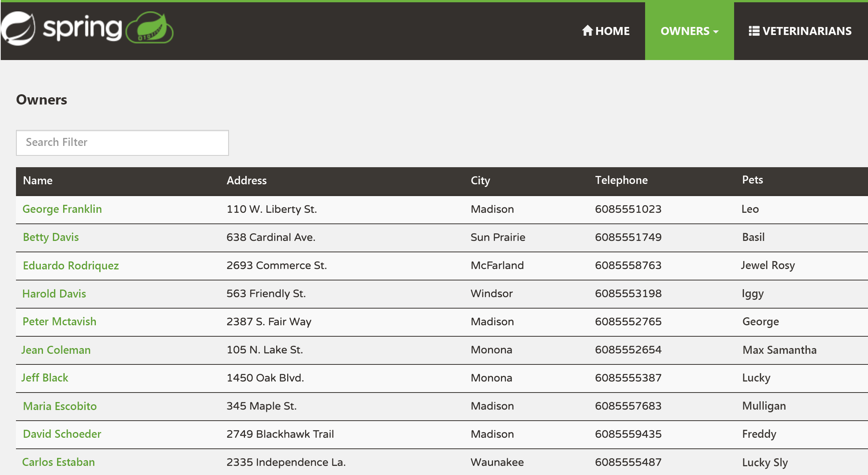This screenshot has height=475, width=868.
Task: Navigate to Home
Action: tap(612, 31)
